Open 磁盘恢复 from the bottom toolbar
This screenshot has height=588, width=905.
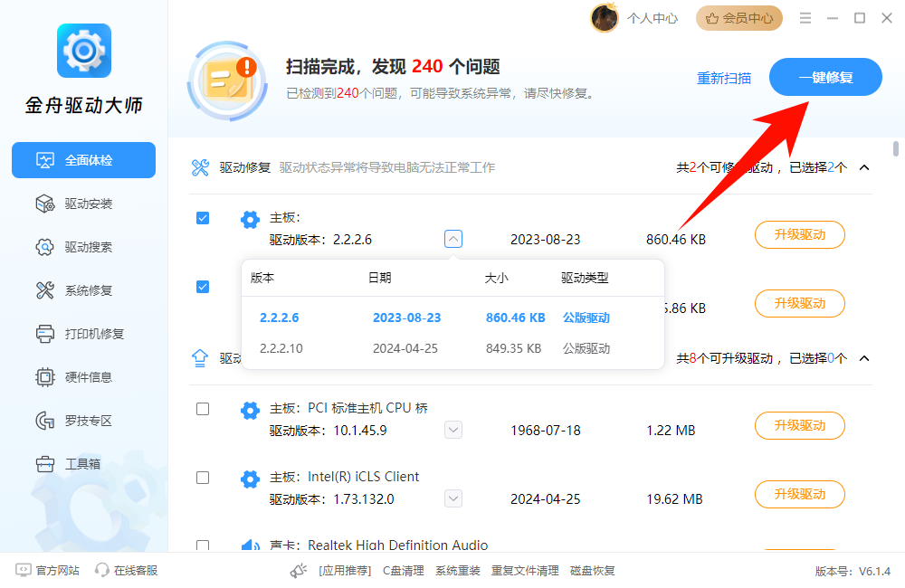point(593,571)
